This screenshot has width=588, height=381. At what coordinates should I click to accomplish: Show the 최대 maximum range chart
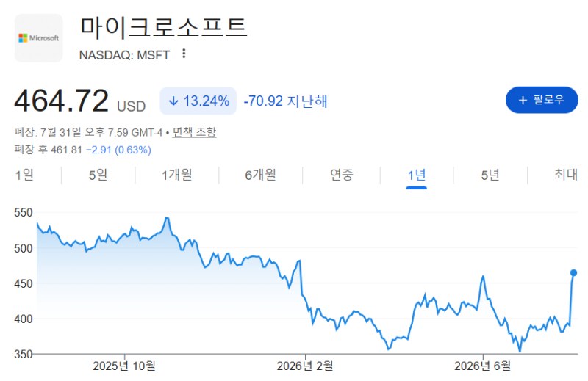click(565, 175)
